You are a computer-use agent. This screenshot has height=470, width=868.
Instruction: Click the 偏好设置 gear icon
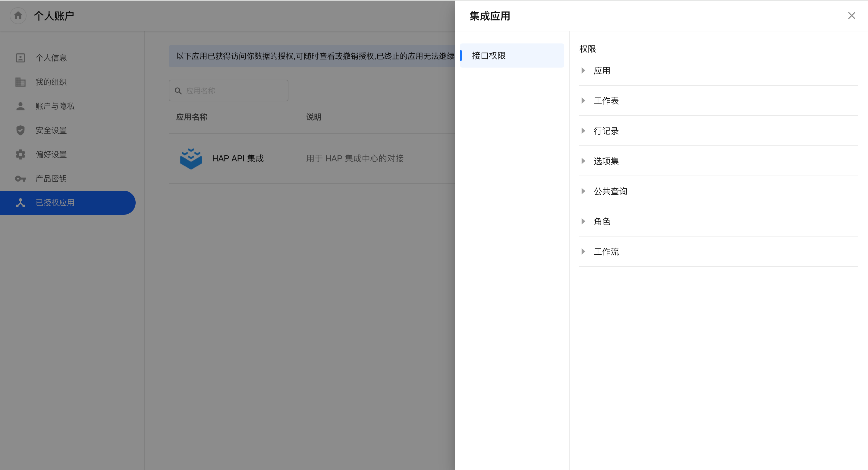pos(20,154)
